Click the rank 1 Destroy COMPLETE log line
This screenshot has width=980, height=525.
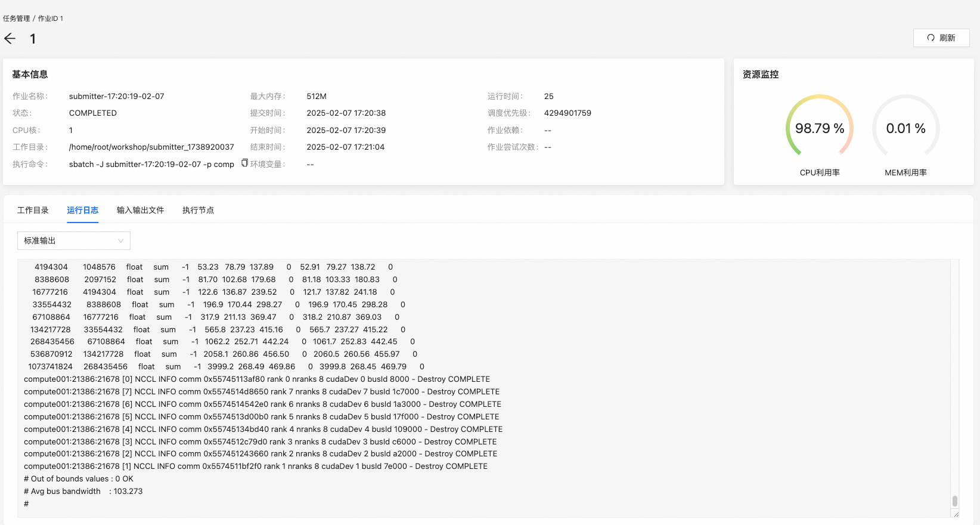(x=256, y=467)
